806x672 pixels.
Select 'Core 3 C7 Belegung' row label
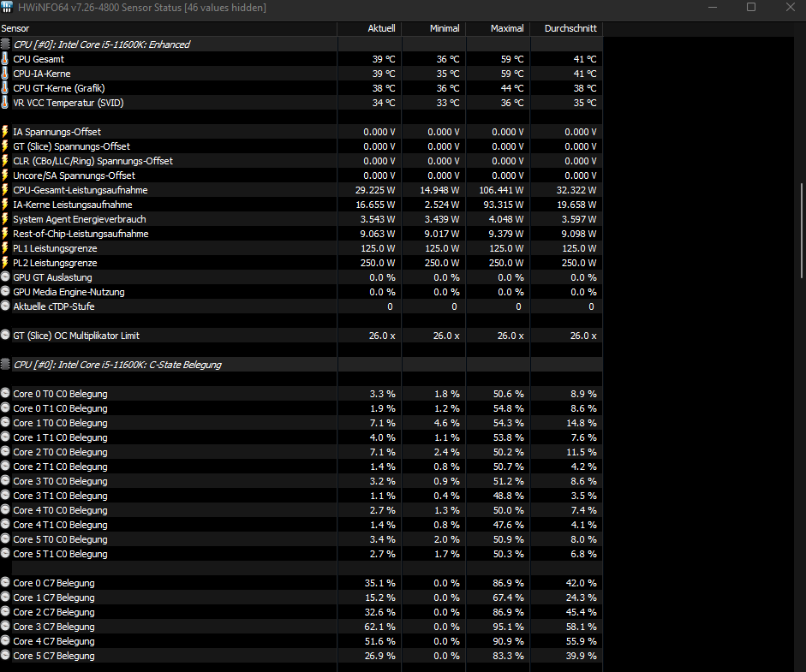pos(54,627)
